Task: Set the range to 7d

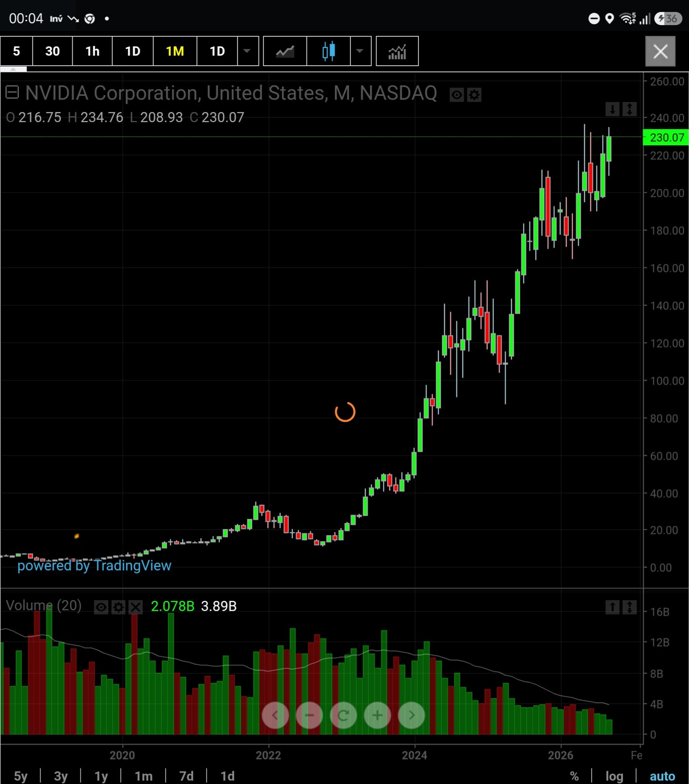Action: tap(186, 776)
